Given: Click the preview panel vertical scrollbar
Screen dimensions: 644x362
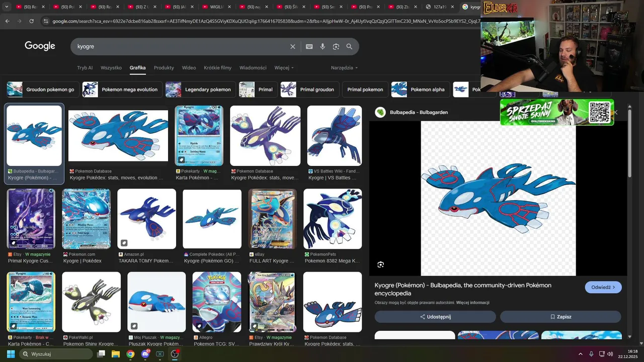Looking at the screenshot, I should pyautogui.click(x=629, y=143).
